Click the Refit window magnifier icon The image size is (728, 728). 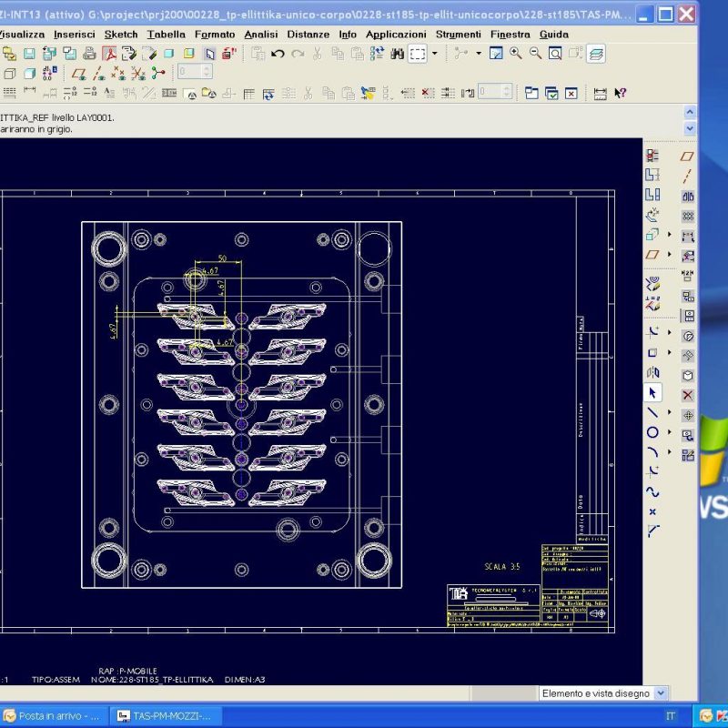(x=555, y=54)
